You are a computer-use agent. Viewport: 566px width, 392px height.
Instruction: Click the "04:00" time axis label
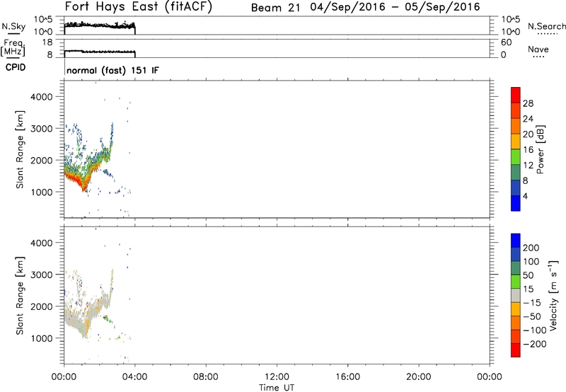point(135,377)
